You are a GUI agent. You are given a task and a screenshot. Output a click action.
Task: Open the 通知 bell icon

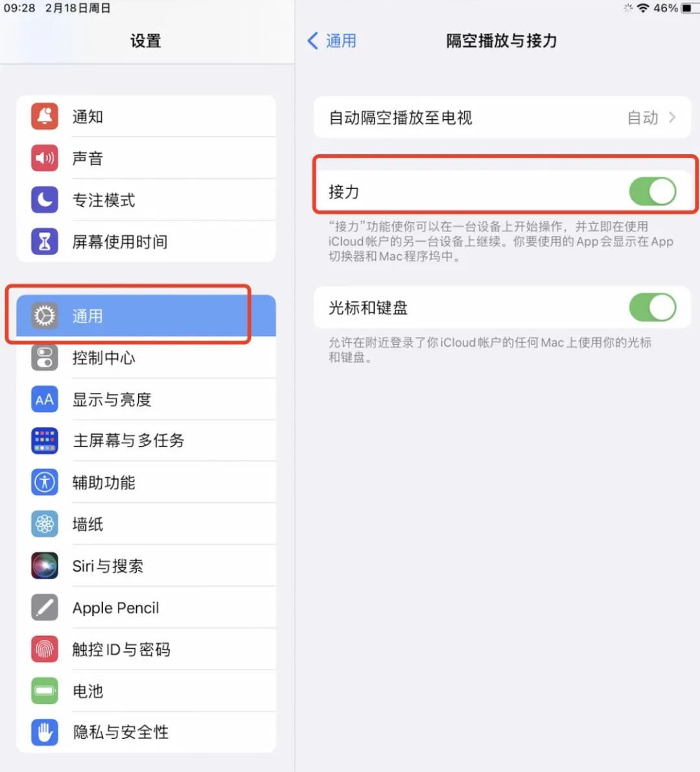[x=45, y=116]
